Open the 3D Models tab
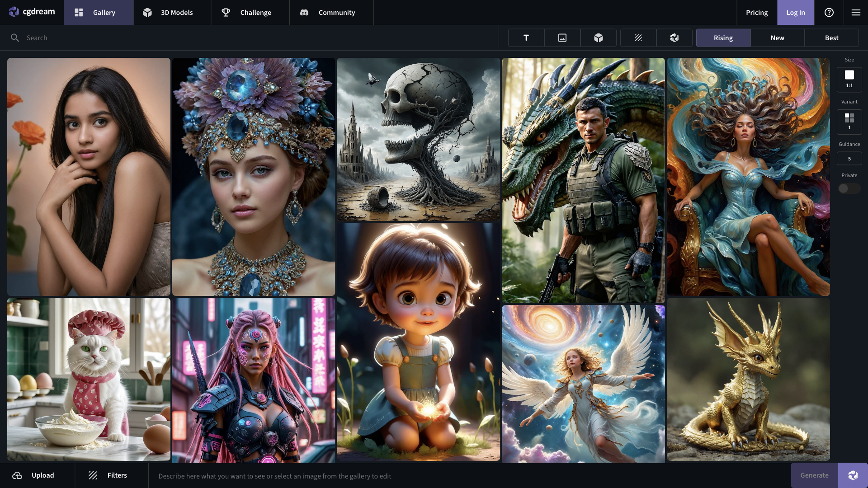This screenshot has width=868, height=488. 172,12
